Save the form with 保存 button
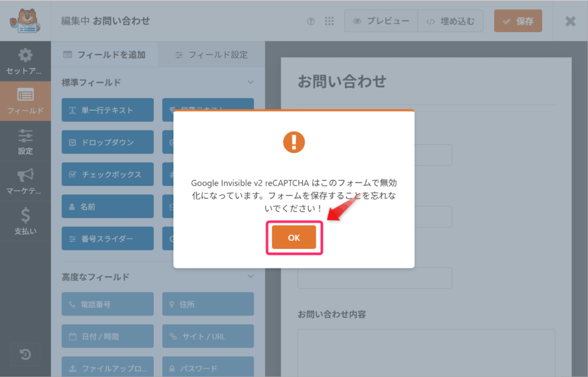 click(518, 21)
